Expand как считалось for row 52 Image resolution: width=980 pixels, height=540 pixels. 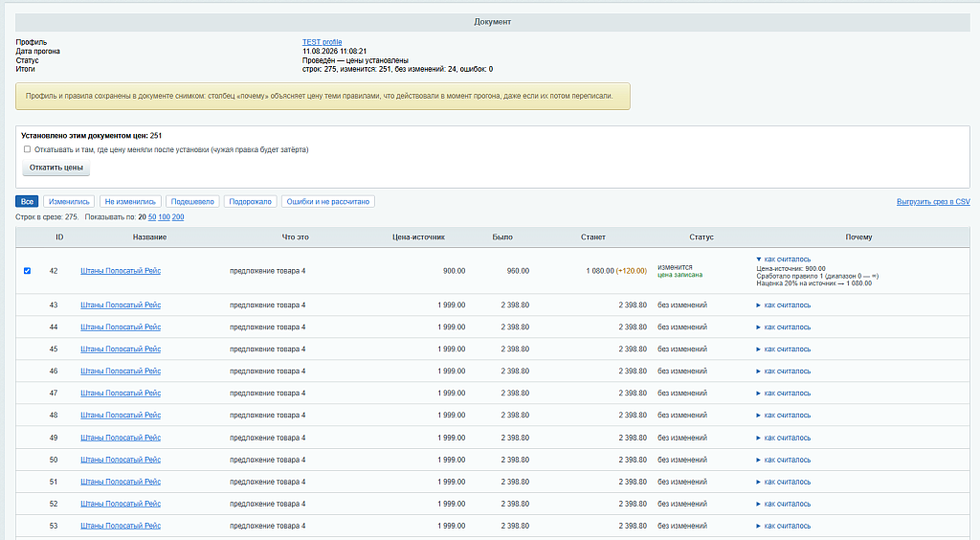click(x=783, y=504)
